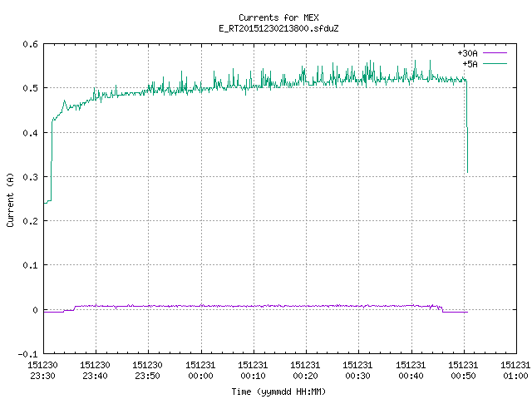Click the x-axis label 151231 00:30
Screen dimensions: 532x399
(x=357, y=371)
